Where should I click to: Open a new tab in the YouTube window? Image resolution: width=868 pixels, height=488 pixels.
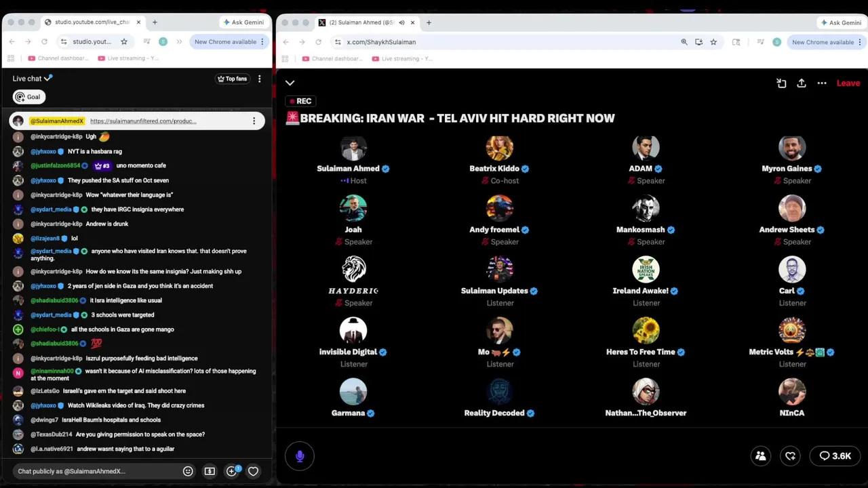(x=155, y=22)
